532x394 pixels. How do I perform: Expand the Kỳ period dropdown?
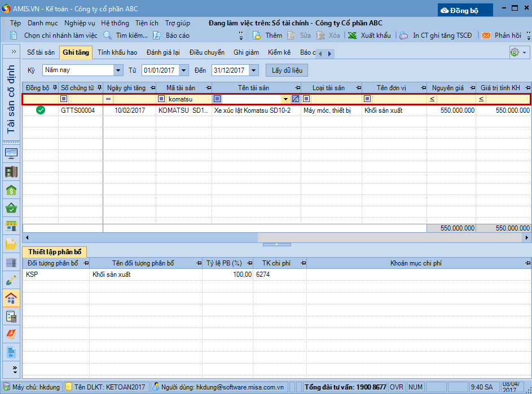point(118,70)
